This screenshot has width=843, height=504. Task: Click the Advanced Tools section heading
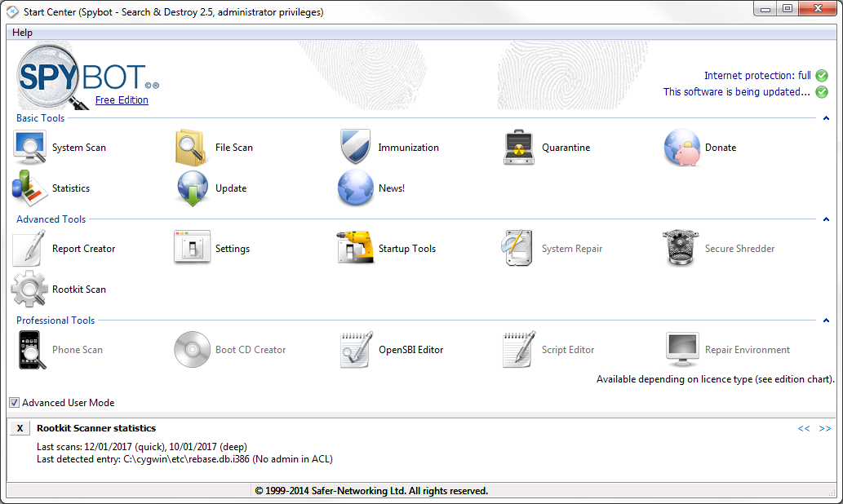coord(51,219)
